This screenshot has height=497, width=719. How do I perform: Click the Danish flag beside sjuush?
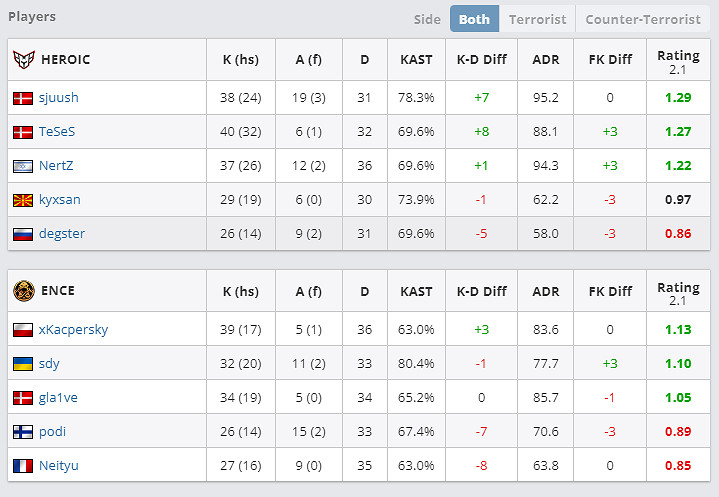(x=23, y=98)
